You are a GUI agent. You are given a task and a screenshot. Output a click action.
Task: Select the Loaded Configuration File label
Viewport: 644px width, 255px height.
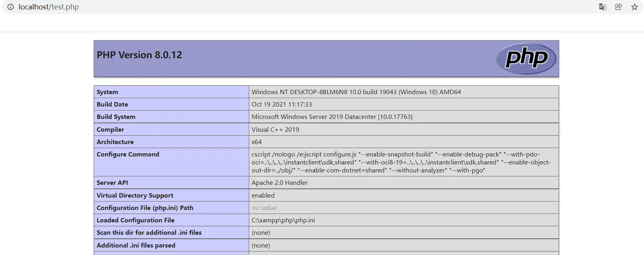point(136,220)
